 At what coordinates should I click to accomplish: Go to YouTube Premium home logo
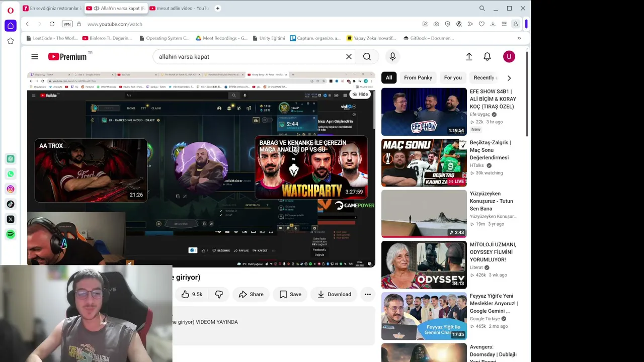(x=67, y=57)
